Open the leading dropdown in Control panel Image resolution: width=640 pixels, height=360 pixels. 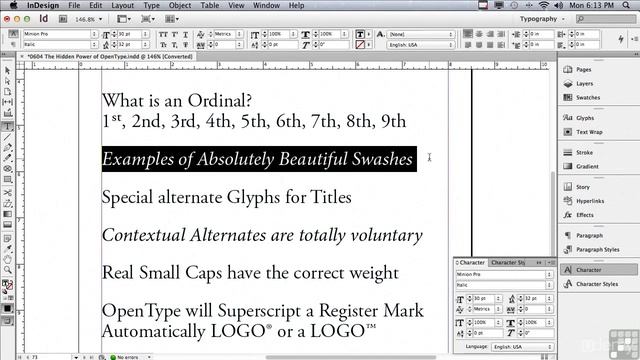click(145, 44)
